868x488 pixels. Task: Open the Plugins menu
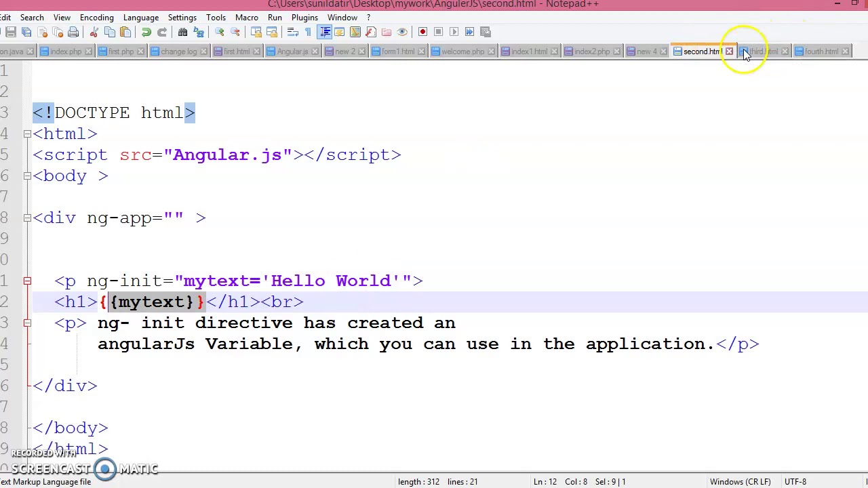coord(304,18)
